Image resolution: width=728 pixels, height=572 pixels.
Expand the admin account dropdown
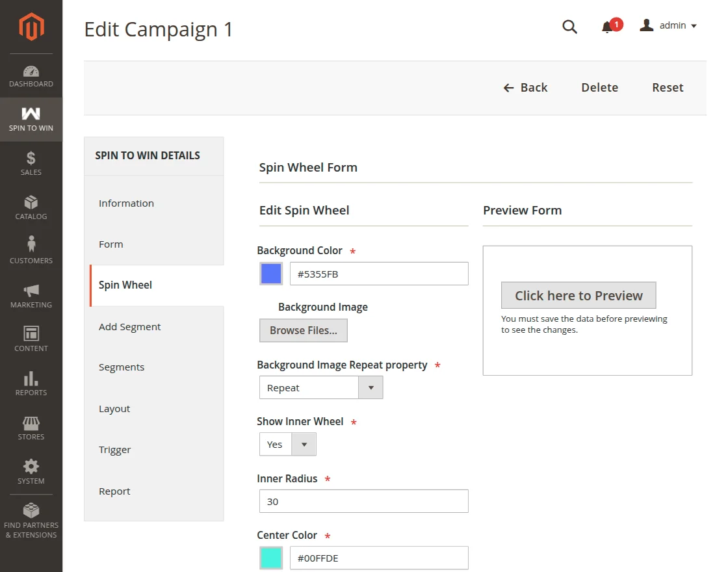click(x=668, y=26)
